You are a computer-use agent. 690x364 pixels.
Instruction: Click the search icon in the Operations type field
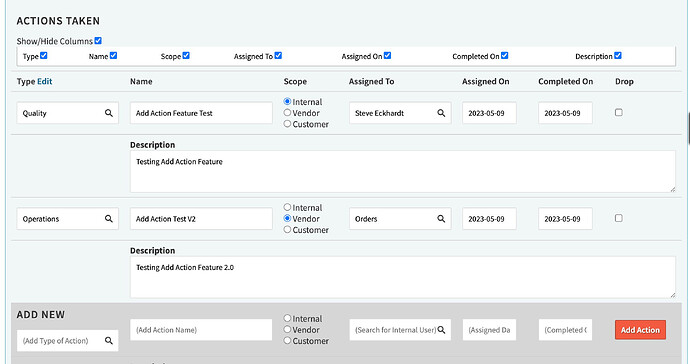pyautogui.click(x=109, y=219)
